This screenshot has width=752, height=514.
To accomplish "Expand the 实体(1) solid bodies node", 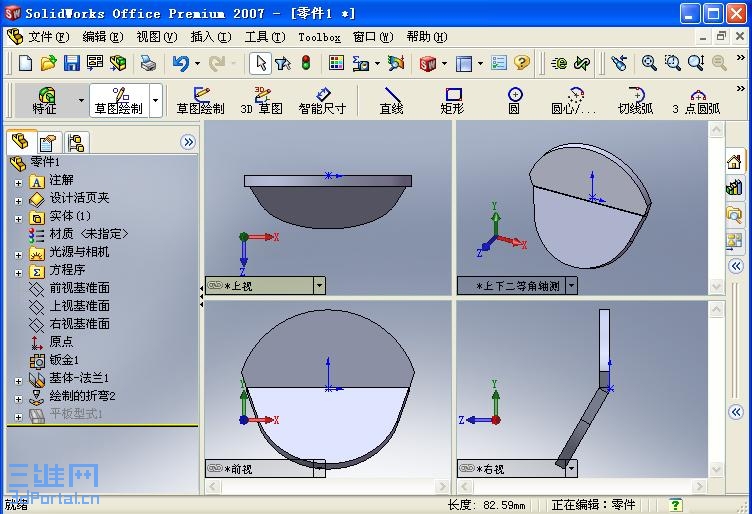I will pos(18,219).
